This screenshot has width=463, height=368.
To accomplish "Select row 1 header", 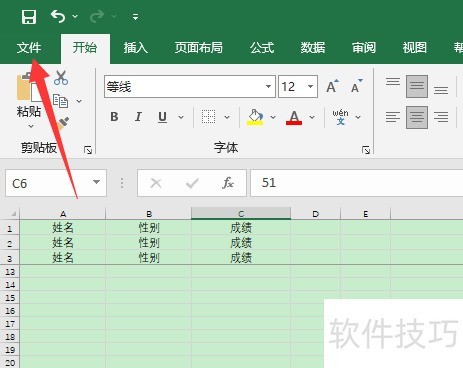I will point(10,228).
